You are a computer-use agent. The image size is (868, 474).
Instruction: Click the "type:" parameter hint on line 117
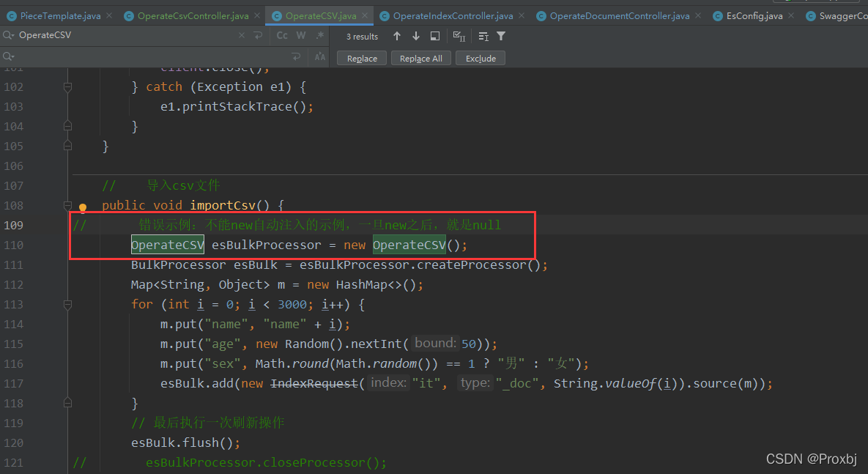(x=475, y=382)
